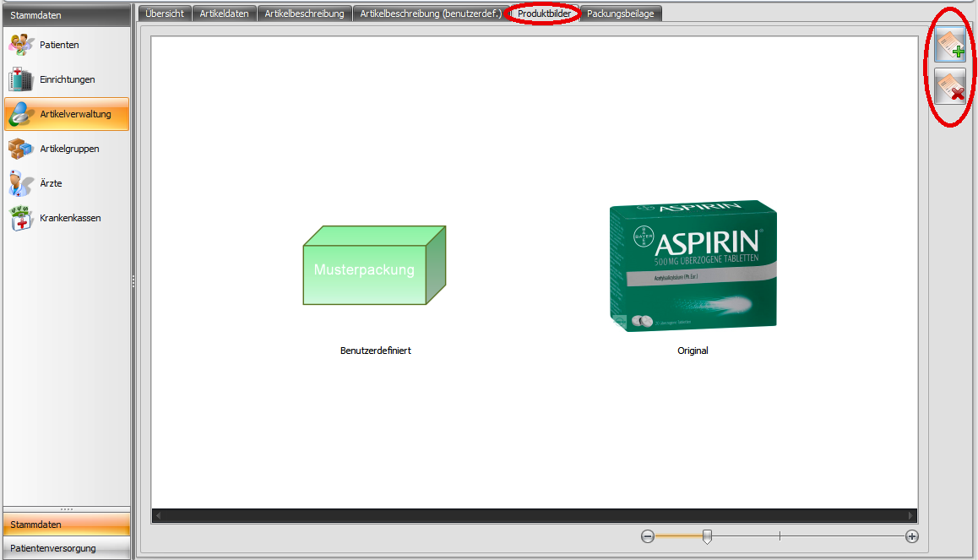Open Artikelgruppen section

67,149
